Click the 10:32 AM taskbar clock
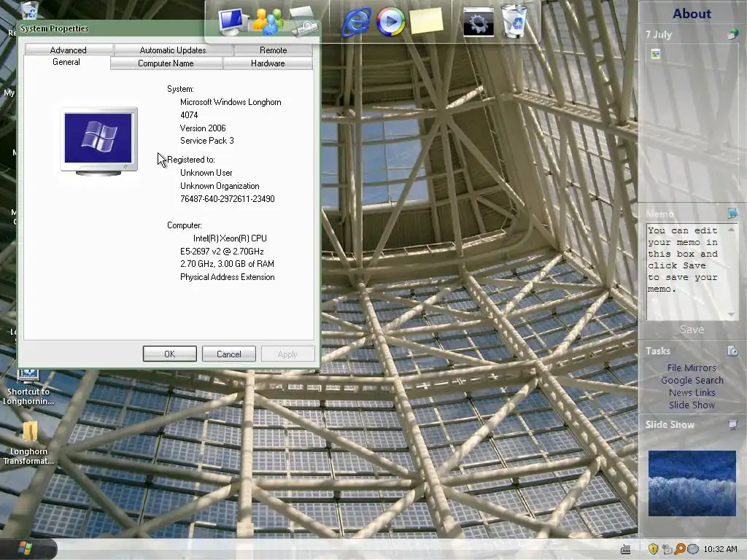 (720, 549)
